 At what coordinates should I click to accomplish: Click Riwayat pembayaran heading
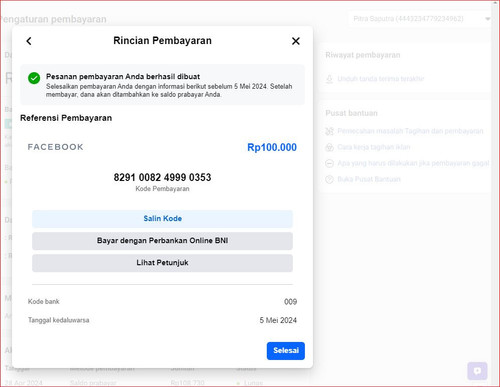point(363,55)
